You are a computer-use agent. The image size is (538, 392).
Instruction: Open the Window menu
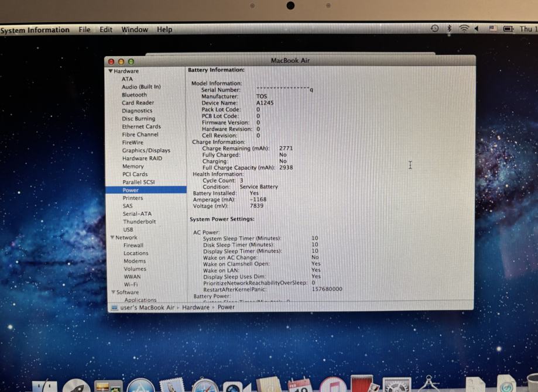coord(135,29)
